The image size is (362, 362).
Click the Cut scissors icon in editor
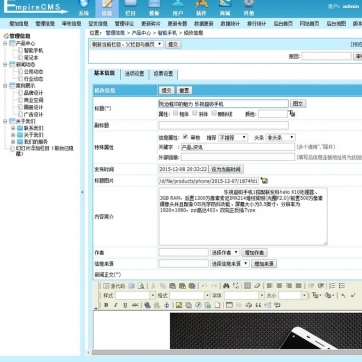point(153,286)
